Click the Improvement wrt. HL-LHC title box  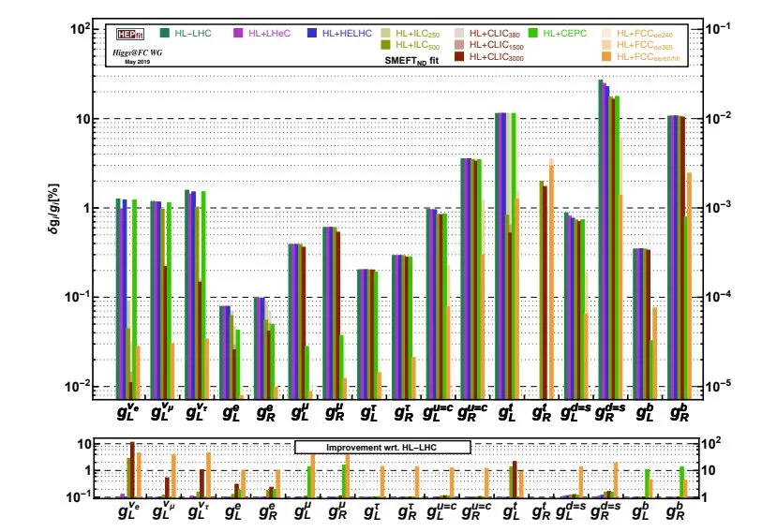[x=382, y=448]
